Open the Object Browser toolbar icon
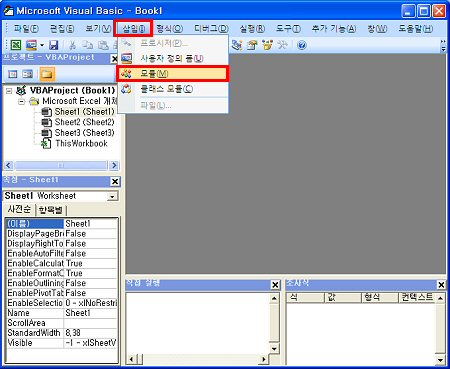The width and height of the screenshot is (450, 369). coord(267,45)
